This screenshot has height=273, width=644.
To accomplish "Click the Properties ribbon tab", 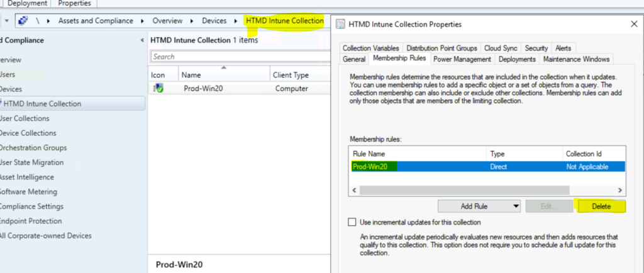I will [74, 3].
